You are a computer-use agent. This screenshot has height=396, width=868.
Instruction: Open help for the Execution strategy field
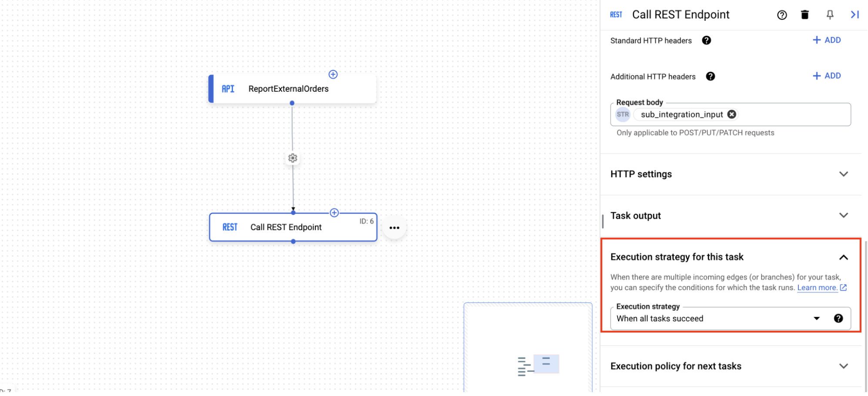coord(838,318)
